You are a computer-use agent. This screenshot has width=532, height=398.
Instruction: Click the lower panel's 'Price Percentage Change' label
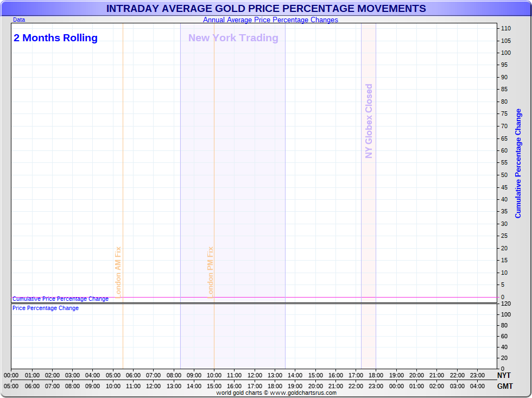coord(46,308)
